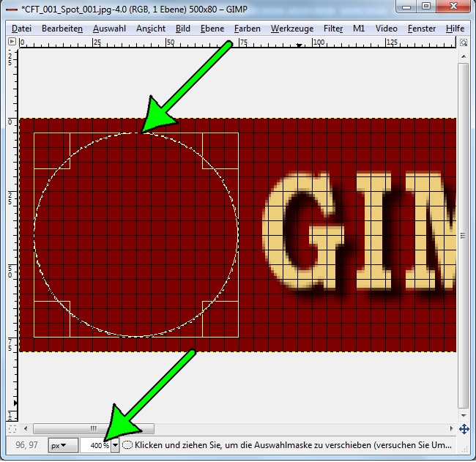Screen dimensions: 476x462
Task: Open the Werkzeuge menu
Action: pos(292,29)
